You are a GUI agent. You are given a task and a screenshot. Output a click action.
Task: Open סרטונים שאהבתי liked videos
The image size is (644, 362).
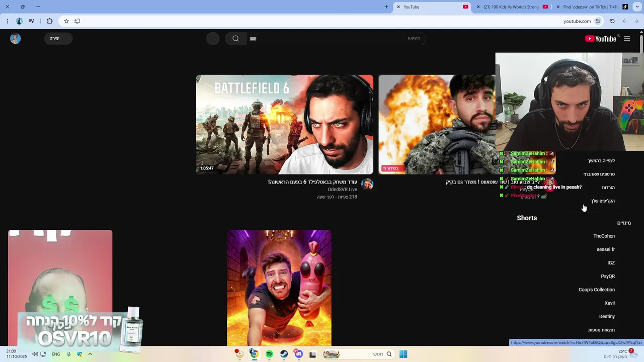[599, 174]
